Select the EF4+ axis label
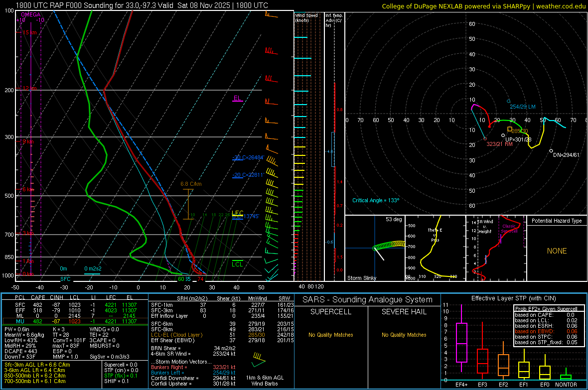Image resolution: width=588 pixels, height=390 pixels. click(461, 385)
